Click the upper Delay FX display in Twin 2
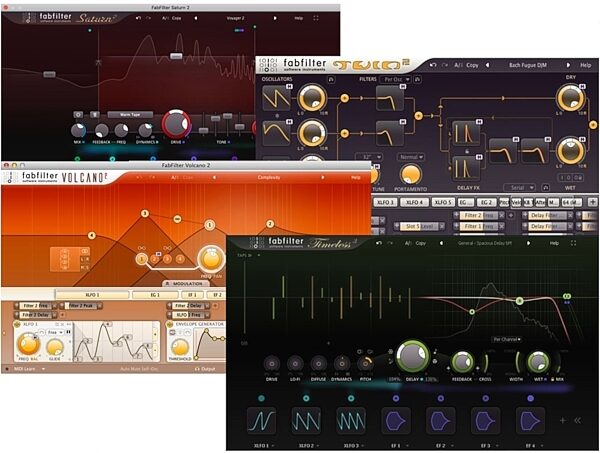Image resolution: width=600 pixels, height=453 pixels. click(x=466, y=133)
